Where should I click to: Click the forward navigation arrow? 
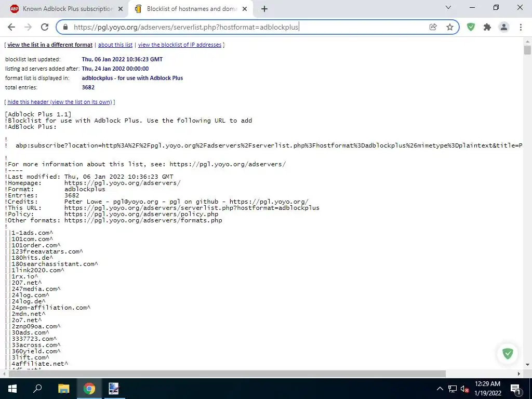point(28,27)
